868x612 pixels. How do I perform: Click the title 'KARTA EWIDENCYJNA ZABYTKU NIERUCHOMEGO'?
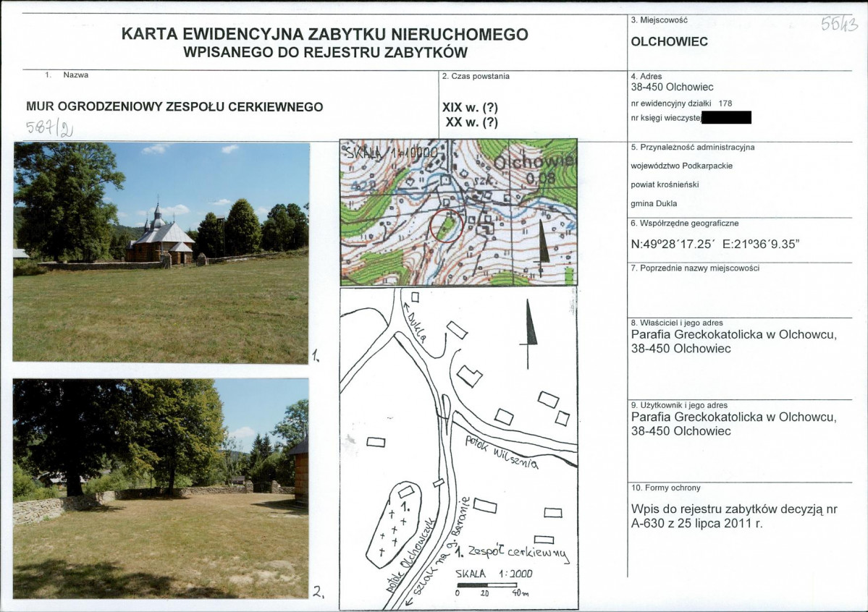(324, 34)
